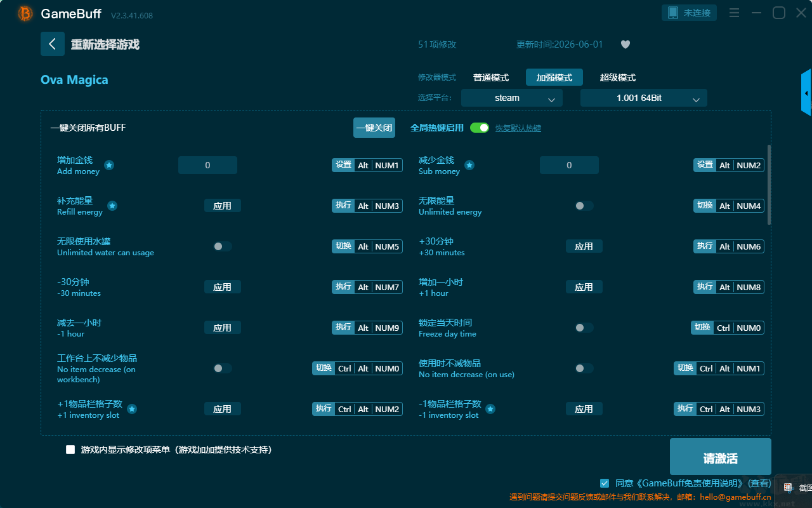Screen dimensions: 812x508
Task: Click star icon beside Refill energy
Action: [x=112, y=206]
